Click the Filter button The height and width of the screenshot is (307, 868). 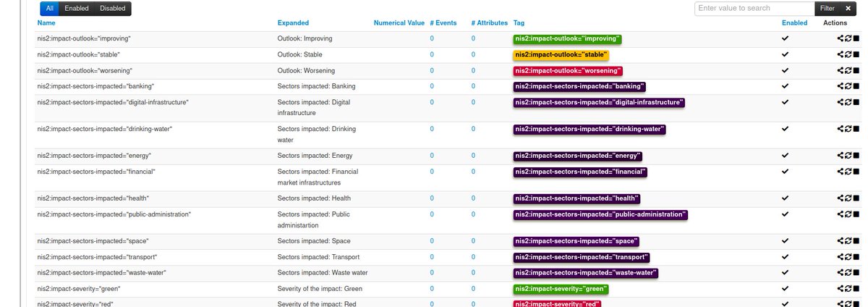827,8
